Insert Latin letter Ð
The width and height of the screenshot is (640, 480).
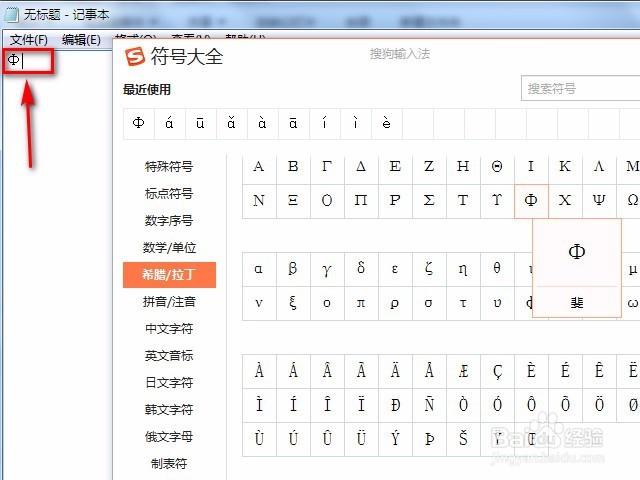pyautogui.click(x=395, y=405)
